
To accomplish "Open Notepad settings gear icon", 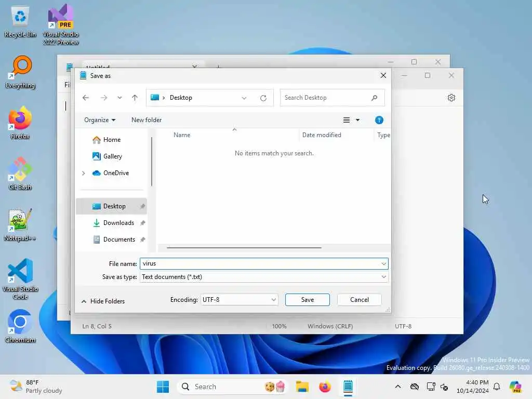I will click(x=451, y=98).
